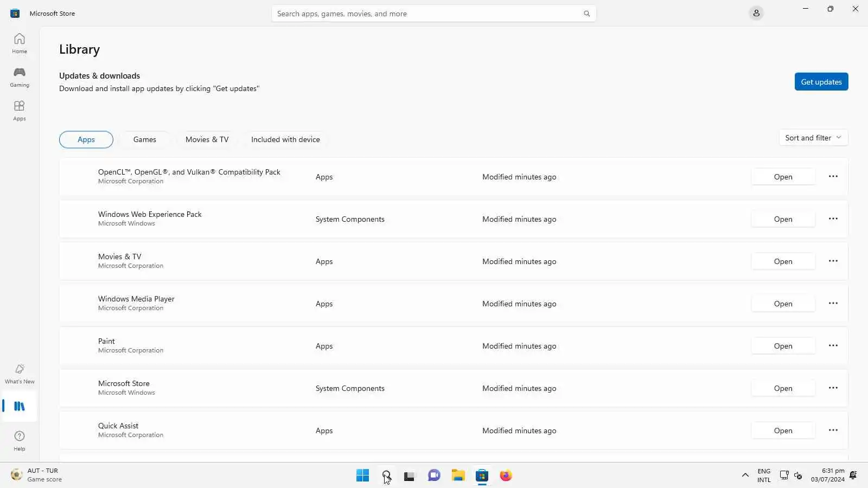Click Open on the Microsoft Store row

click(x=783, y=388)
